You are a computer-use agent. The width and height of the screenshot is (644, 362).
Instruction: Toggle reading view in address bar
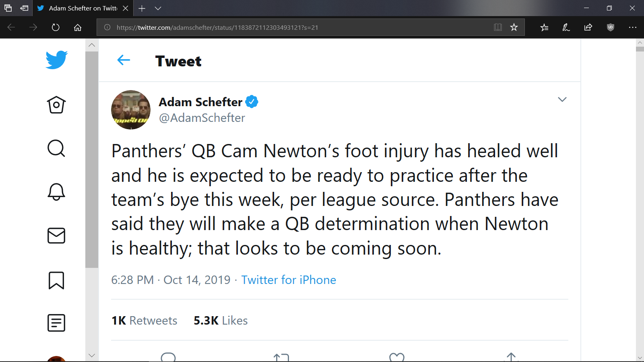498,27
